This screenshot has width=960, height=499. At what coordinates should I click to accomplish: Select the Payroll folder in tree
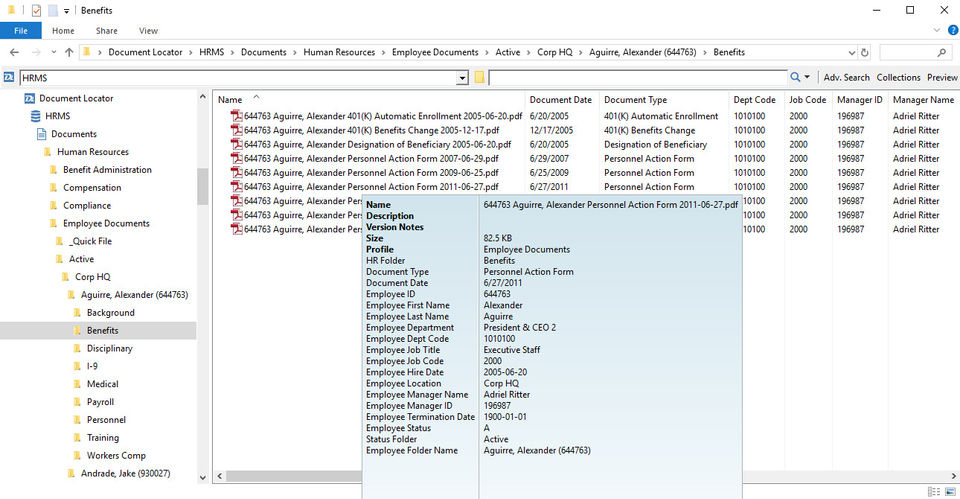coord(100,402)
